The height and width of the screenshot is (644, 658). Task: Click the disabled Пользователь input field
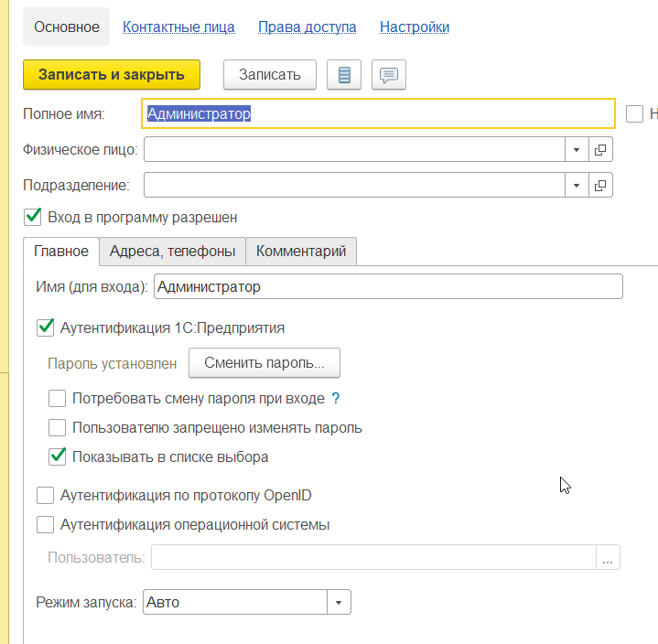[373, 558]
